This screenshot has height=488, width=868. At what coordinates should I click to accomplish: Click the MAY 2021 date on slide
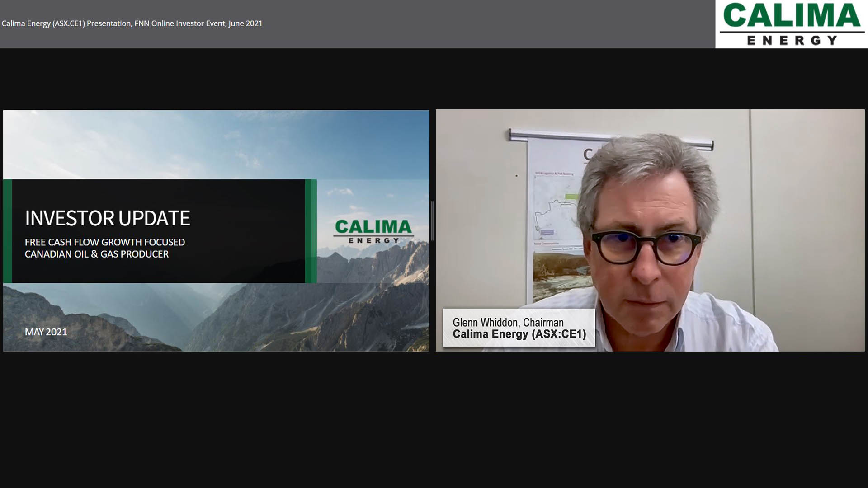click(46, 332)
